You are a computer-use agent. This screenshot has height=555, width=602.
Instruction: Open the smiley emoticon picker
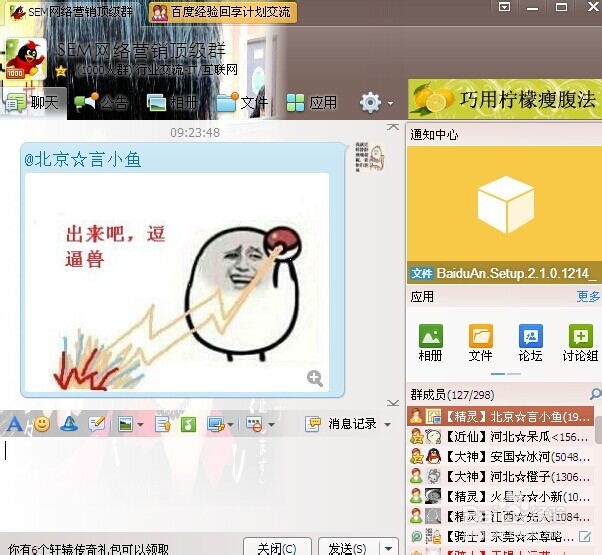click(42, 424)
